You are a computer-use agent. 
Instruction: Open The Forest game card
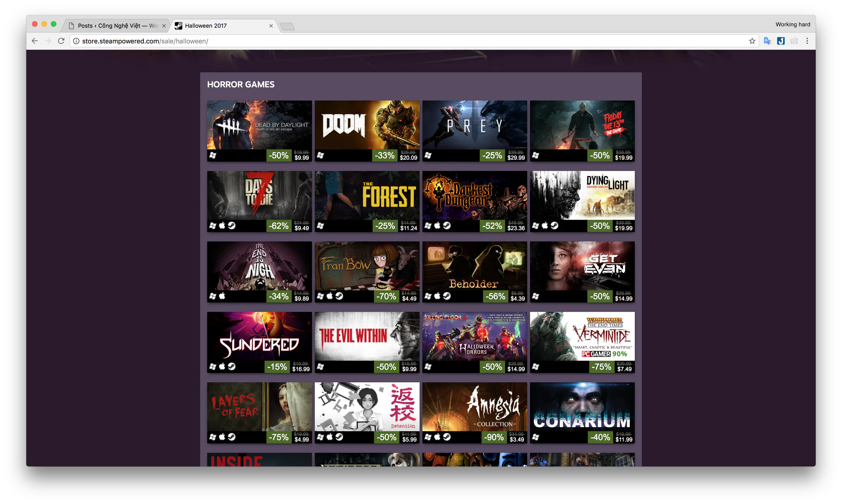click(367, 202)
